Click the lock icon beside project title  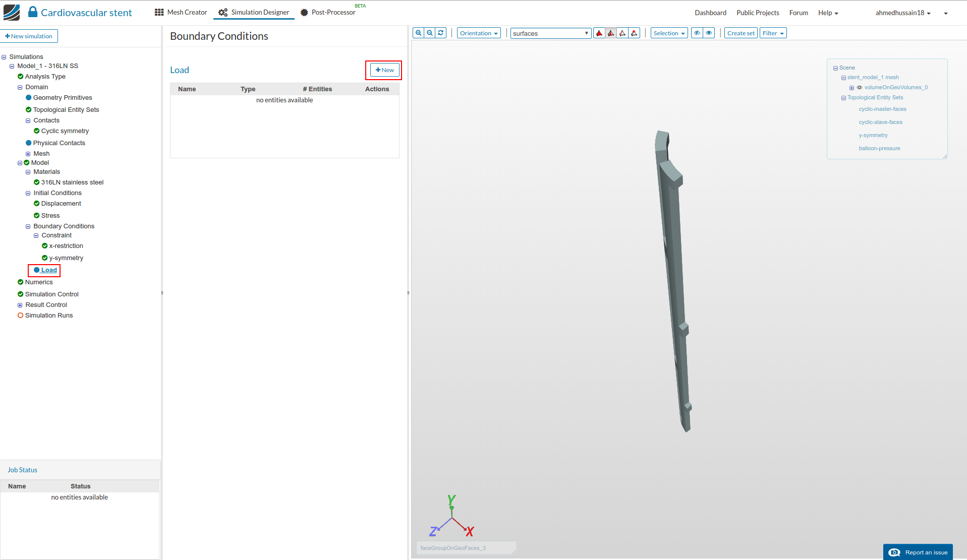point(33,12)
